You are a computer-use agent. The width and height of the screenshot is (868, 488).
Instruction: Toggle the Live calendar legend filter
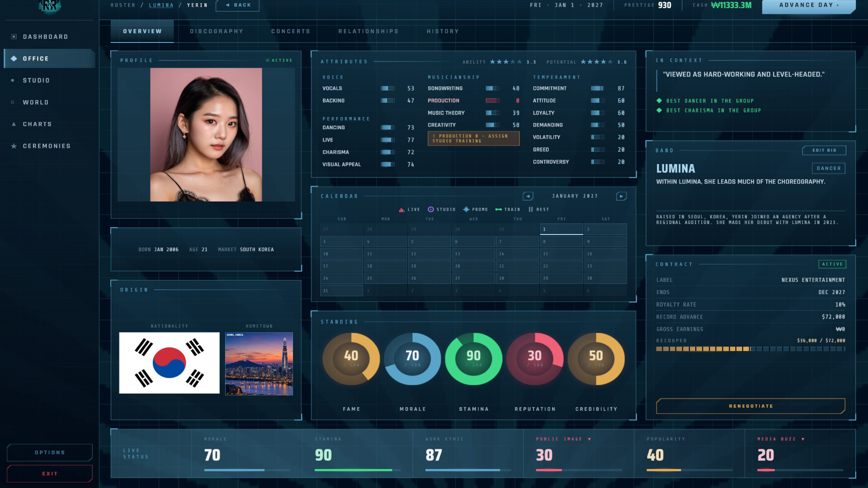(410, 210)
